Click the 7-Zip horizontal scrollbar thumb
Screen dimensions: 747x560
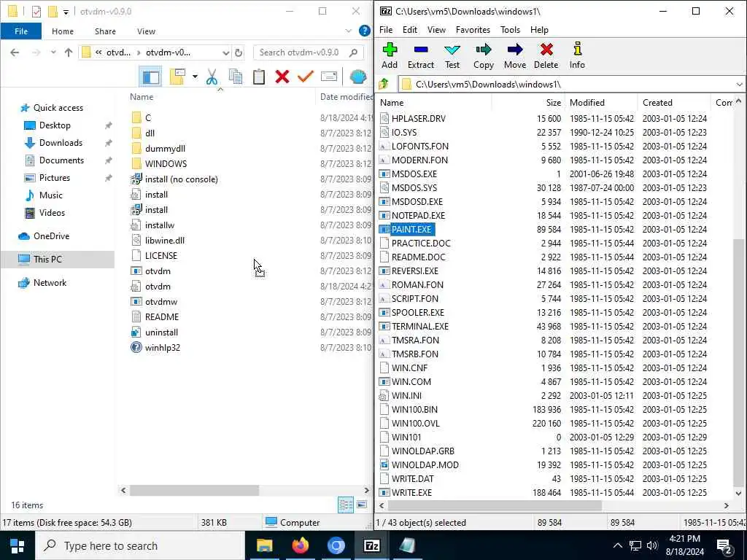pyautogui.click(x=495, y=505)
